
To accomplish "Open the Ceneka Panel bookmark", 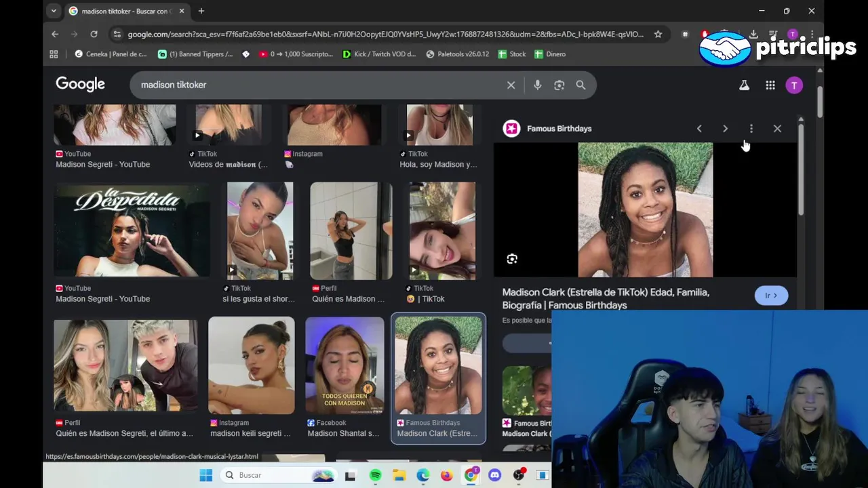I will pos(111,54).
